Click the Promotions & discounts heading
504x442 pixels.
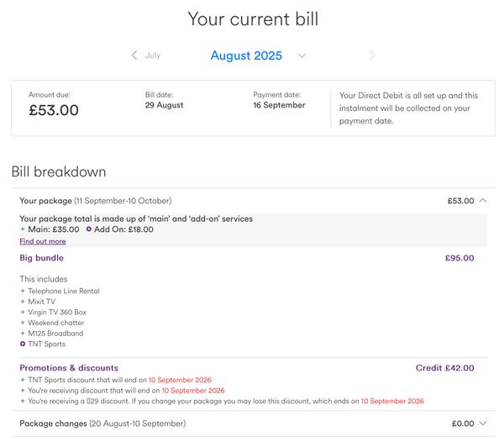coord(69,368)
